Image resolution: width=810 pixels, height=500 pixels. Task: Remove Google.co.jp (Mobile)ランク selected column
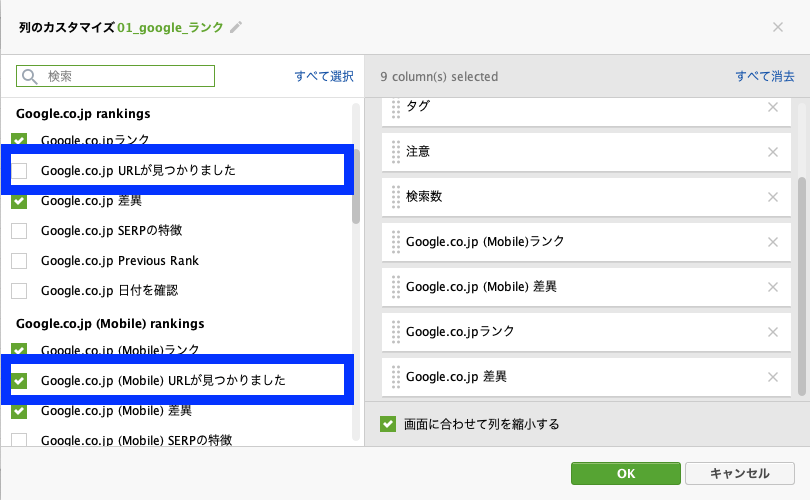[x=773, y=242]
